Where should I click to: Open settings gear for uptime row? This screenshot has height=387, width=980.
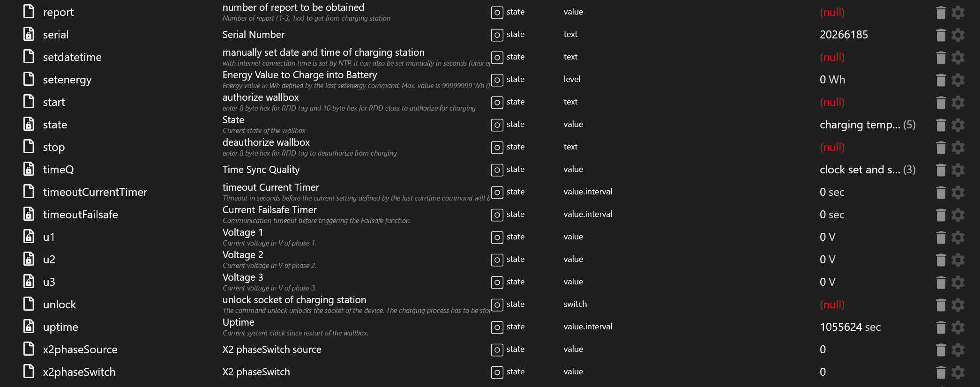958,327
